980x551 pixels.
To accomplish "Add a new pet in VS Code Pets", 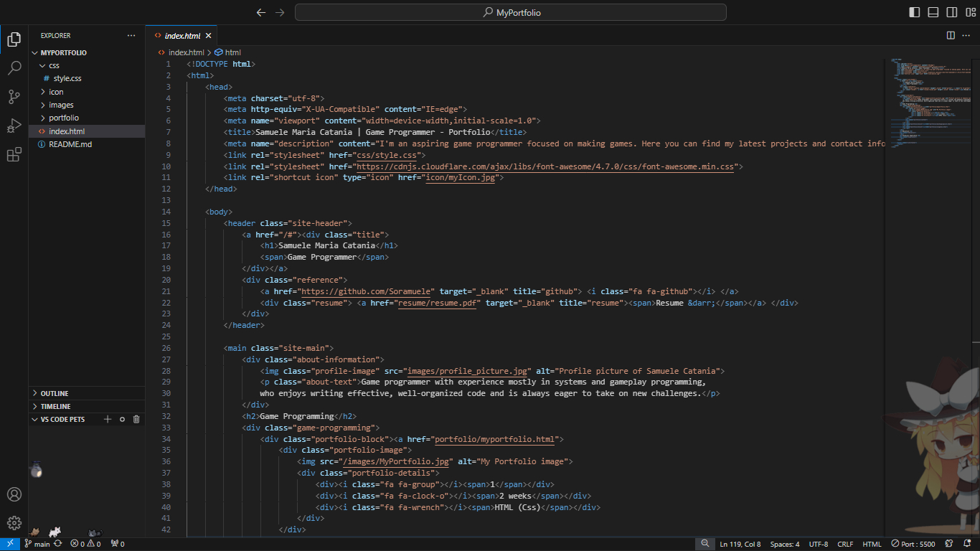I will pyautogui.click(x=107, y=419).
